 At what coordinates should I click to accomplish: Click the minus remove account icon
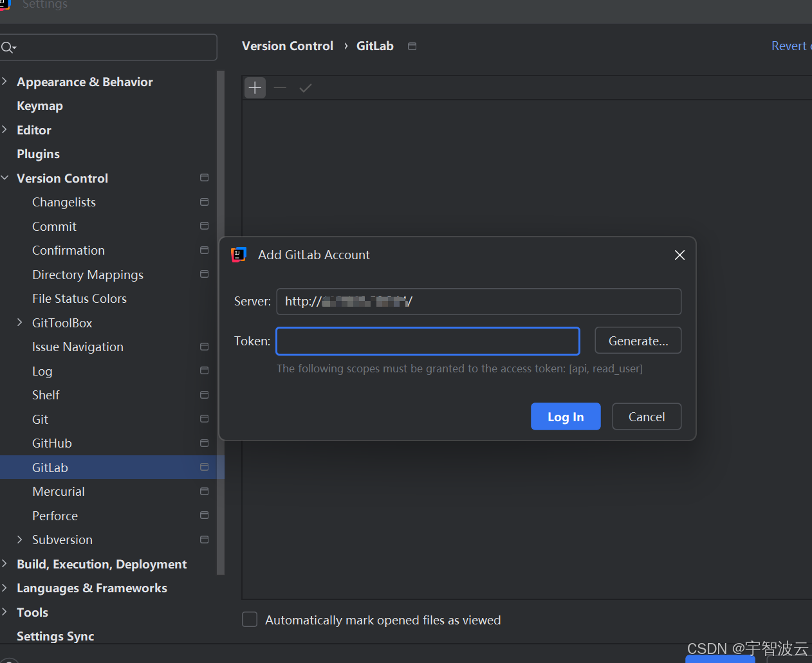pyautogui.click(x=280, y=88)
